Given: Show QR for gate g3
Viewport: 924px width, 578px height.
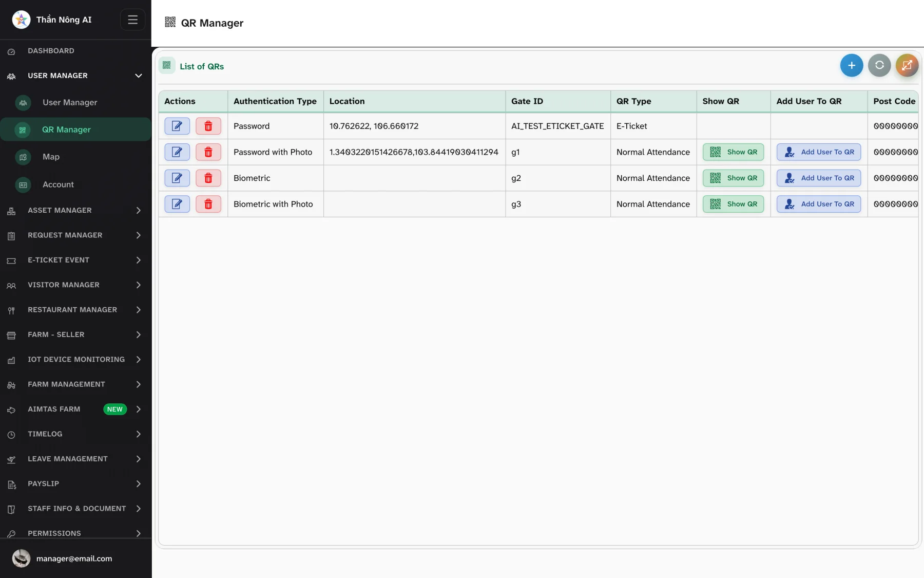Looking at the screenshot, I should pyautogui.click(x=733, y=204).
